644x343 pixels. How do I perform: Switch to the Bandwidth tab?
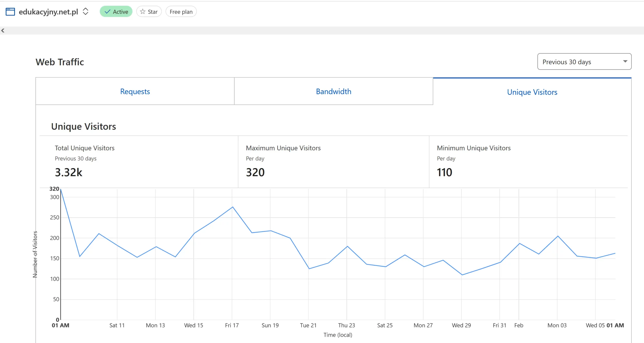pos(333,91)
